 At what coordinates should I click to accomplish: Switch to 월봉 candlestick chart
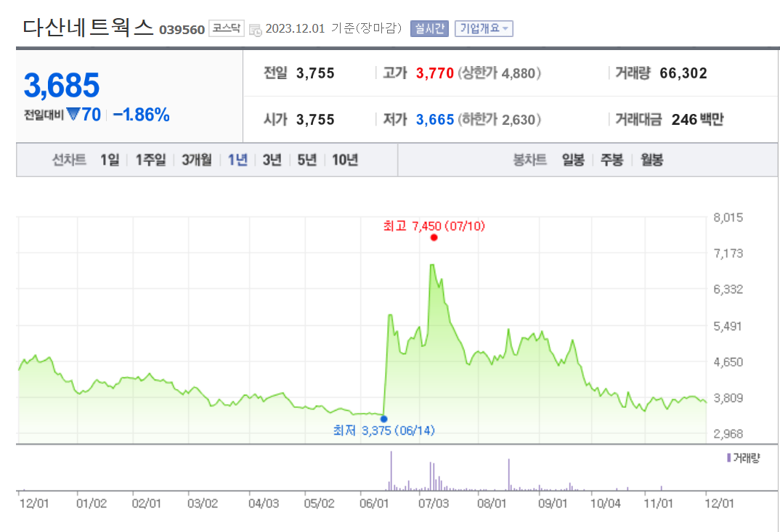click(x=651, y=160)
